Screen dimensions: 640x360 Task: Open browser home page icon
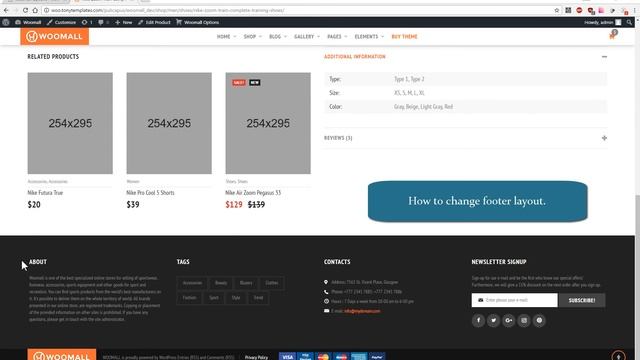click(x=35, y=10)
